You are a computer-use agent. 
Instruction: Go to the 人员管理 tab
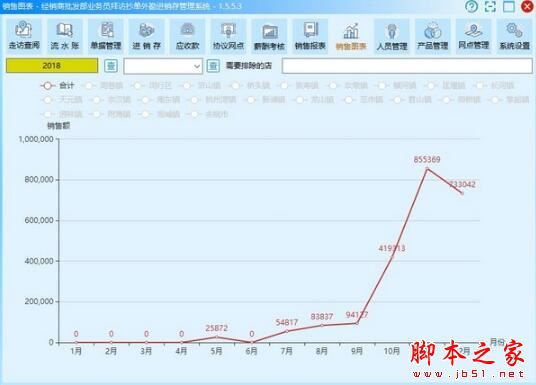392,36
